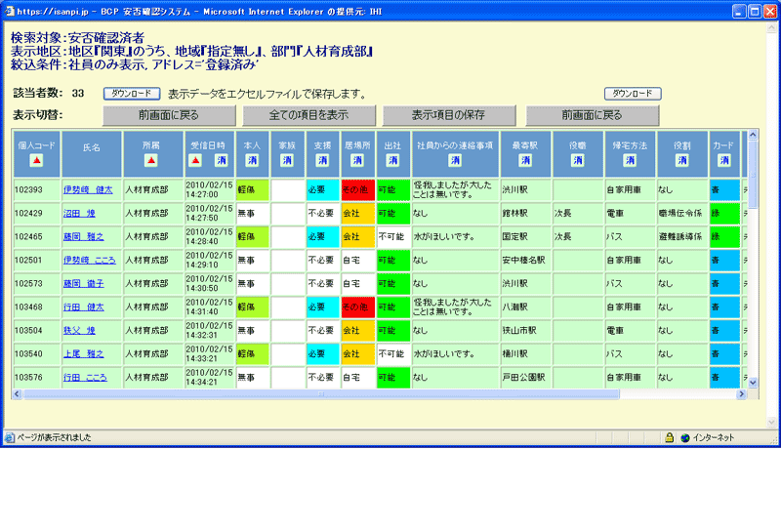This screenshot has height=532, width=781.
Task: Click 個人コード cell 102501
Action: point(36,260)
